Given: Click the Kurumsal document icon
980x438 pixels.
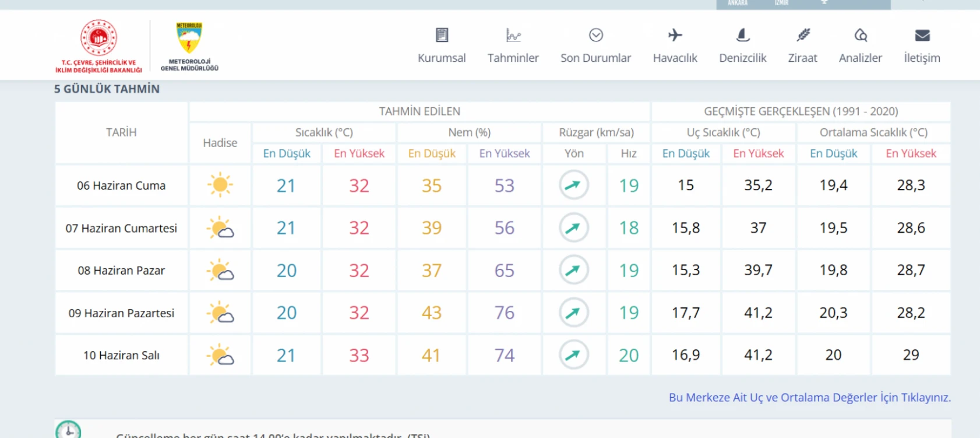Looking at the screenshot, I should pos(442,36).
